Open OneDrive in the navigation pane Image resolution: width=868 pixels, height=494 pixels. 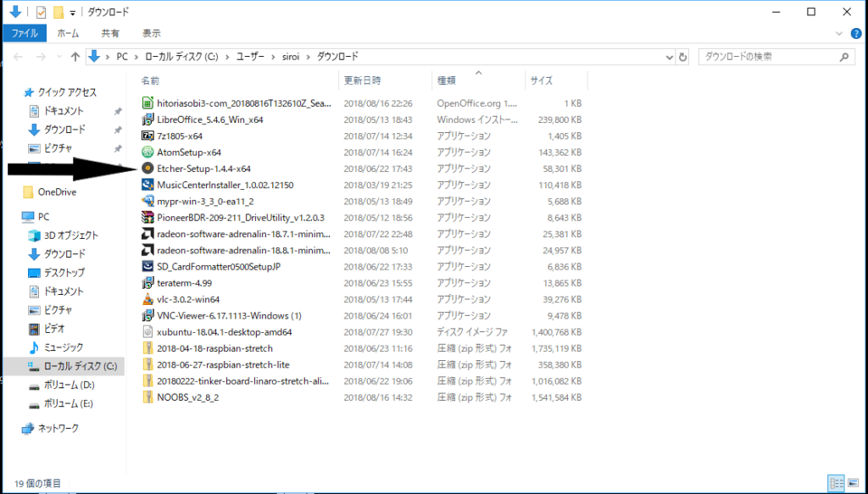(x=56, y=191)
